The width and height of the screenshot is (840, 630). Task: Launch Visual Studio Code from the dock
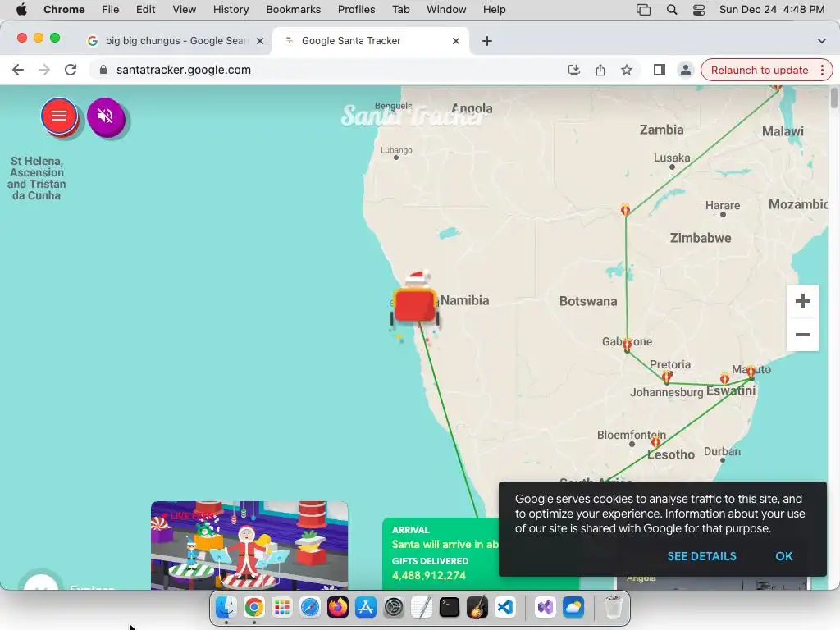click(x=504, y=607)
